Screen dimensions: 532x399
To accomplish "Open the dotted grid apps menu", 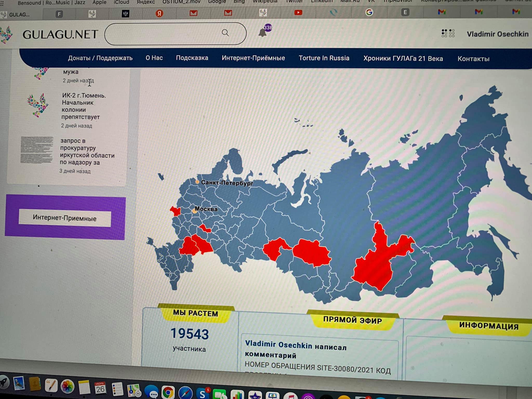I will pyautogui.click(x=448, y=33).
